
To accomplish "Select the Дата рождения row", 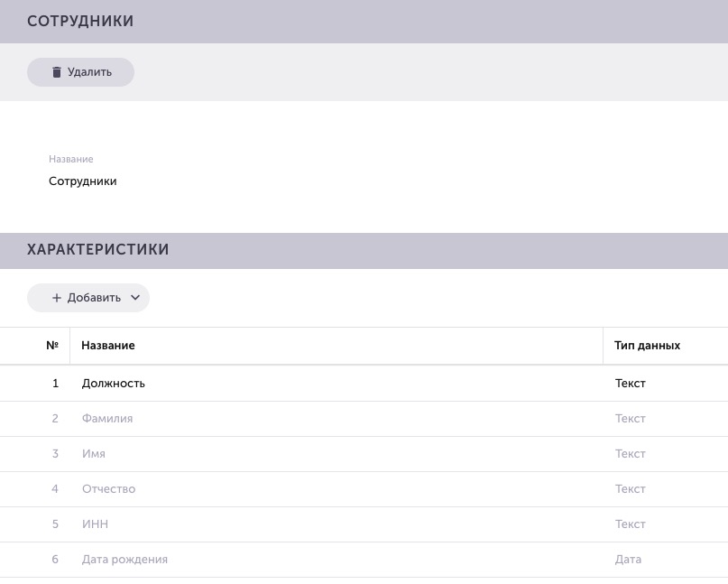I will 364,560.
